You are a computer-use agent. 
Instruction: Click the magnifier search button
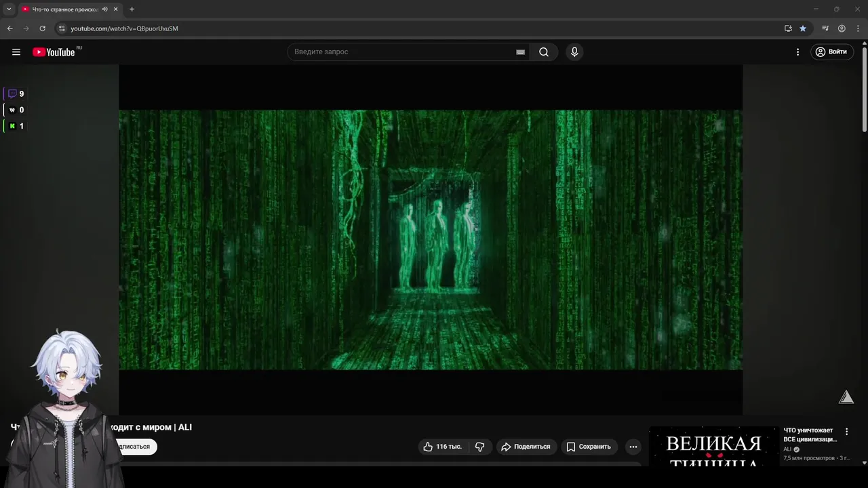pos(544,52)
